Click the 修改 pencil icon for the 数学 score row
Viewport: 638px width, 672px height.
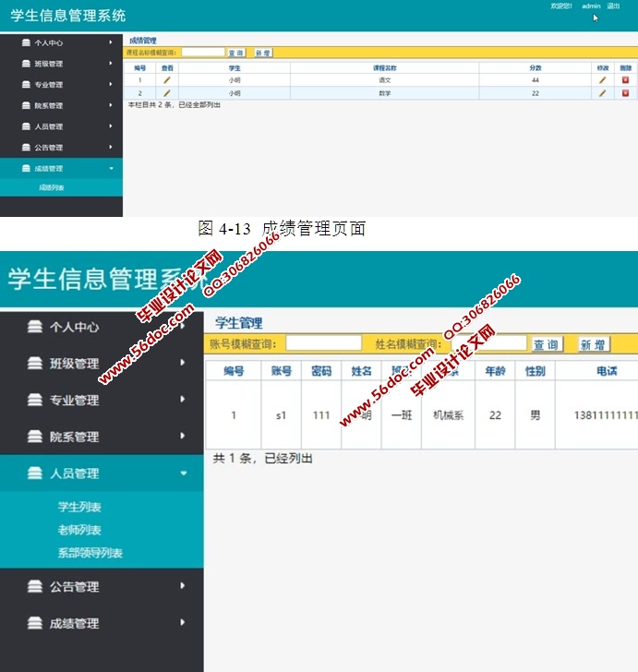click(602, 93)
